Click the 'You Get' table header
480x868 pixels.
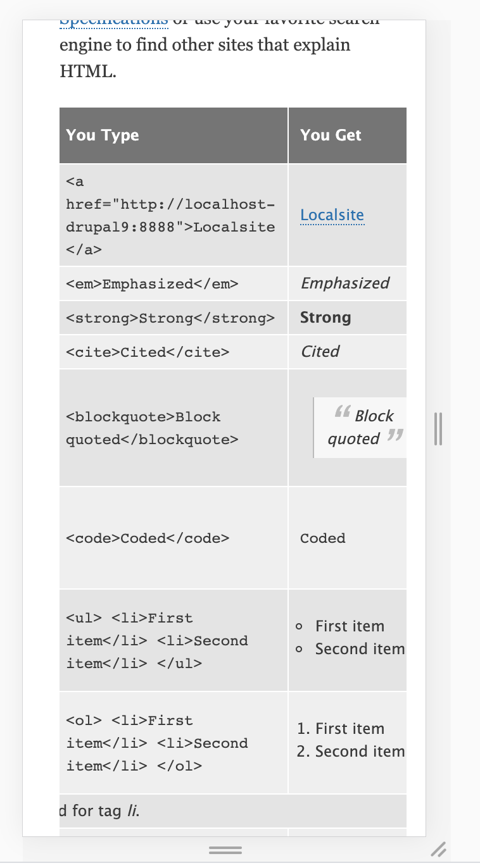[x=331, y=135]
